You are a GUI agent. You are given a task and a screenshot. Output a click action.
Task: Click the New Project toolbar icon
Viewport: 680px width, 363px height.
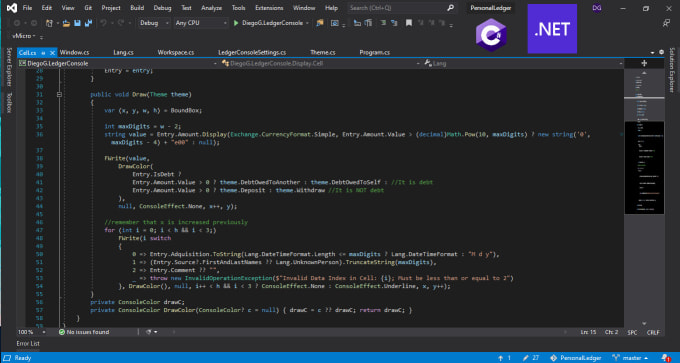point(49,23)
